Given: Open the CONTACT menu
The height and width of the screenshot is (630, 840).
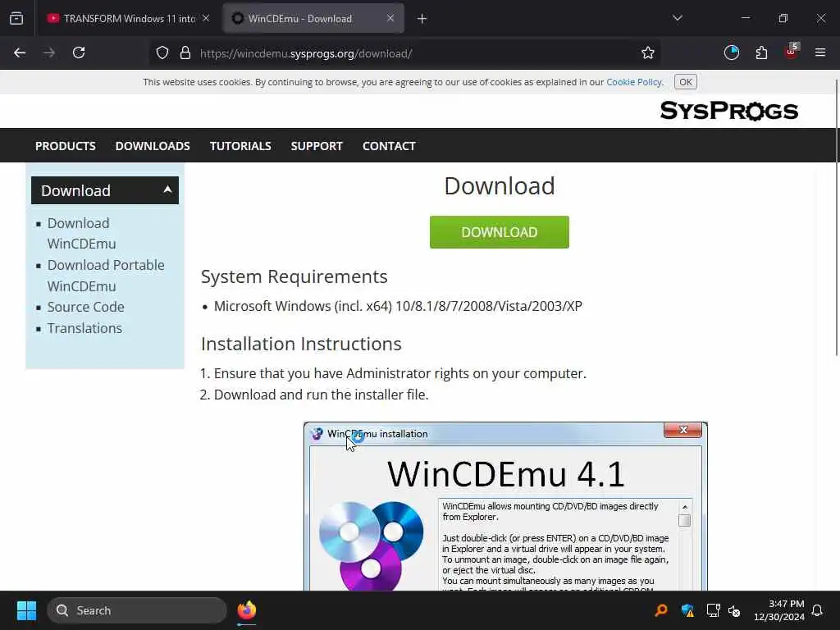Looking at the screenshot, I should pyautogui.click(x=389, y=146).
